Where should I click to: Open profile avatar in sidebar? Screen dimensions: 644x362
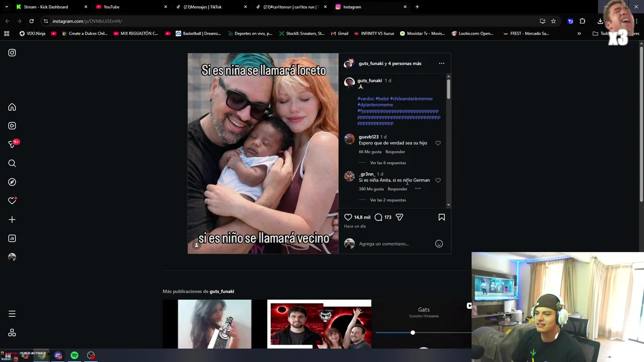click(12, 257)
